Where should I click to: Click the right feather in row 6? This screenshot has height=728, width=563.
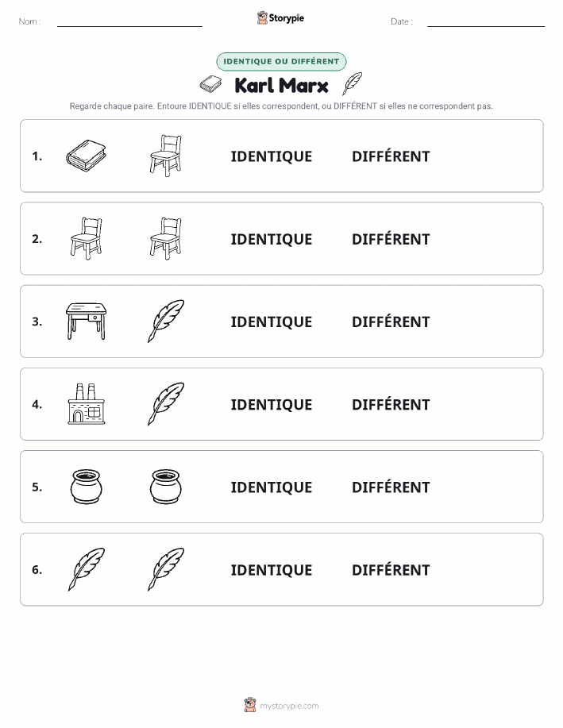166,569
